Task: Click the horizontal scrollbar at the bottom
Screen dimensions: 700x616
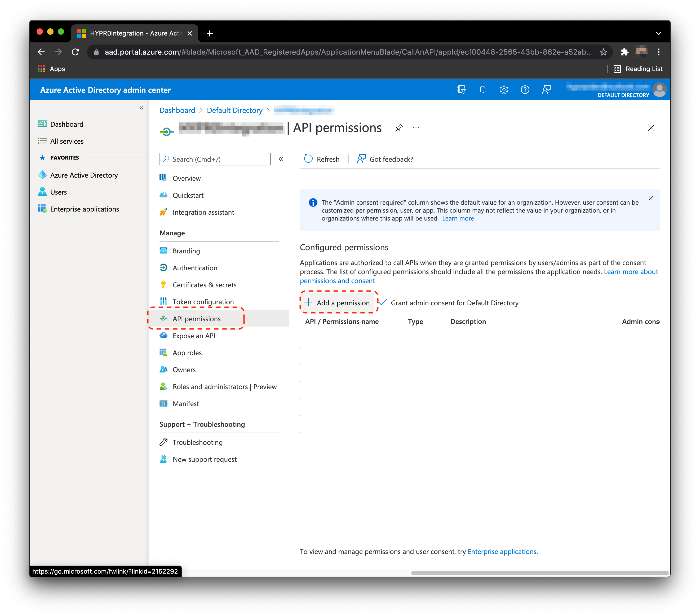Action: click(x=539, y=573)
